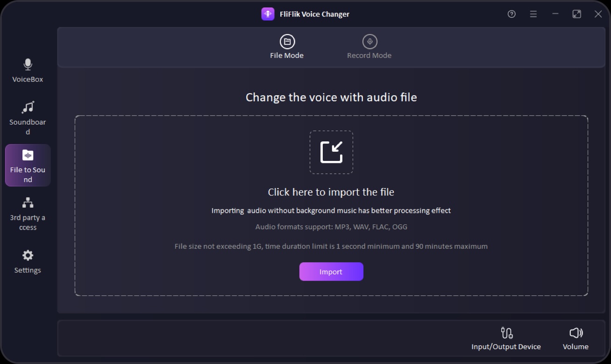Minimize the FliFlik window
The image size is (611, 364).
[555, 14]
